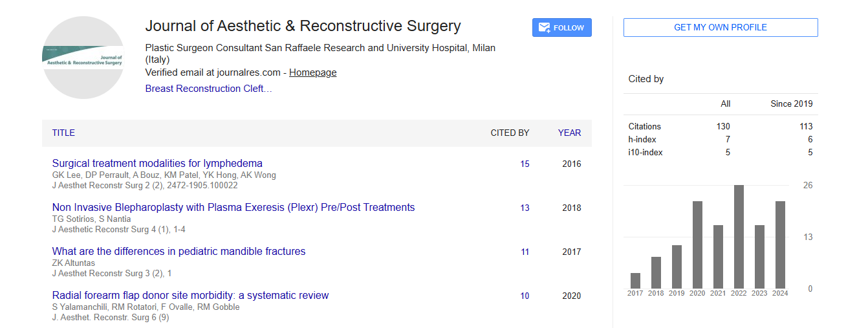View the 15 citations for lymphedema article
This screenshot has height=328, width=868.
click(x=525, y=164)
